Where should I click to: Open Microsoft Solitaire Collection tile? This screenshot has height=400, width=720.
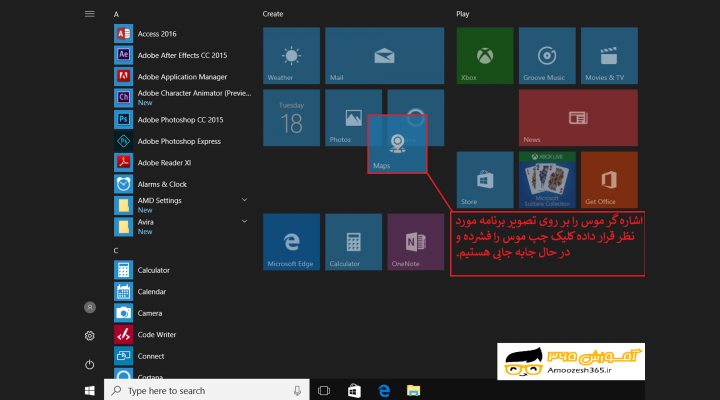(x=547, y=180)
